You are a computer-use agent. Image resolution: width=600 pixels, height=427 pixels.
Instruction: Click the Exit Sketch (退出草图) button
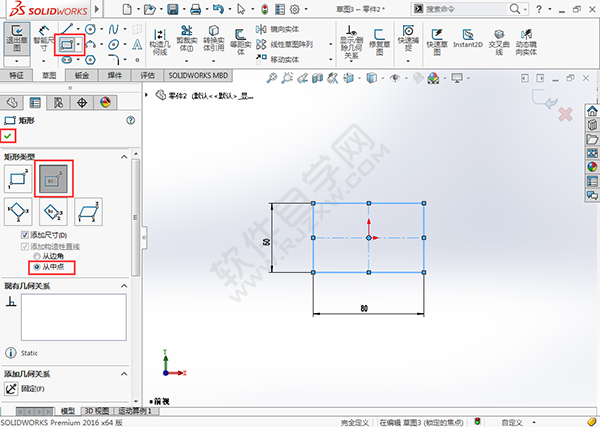pyautogui.click(x=17, y=38)
